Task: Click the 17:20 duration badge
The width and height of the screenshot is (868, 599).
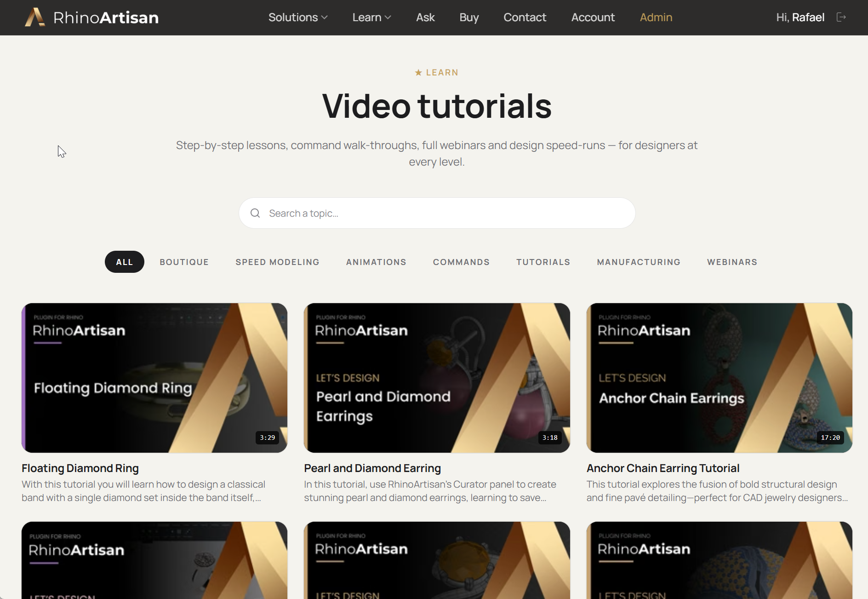Action: click(x=830, y=438)
